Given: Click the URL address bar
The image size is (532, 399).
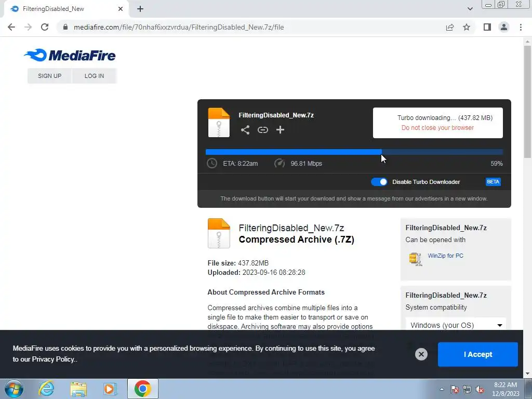Looking at the screenshot, I should pos(251,27).
